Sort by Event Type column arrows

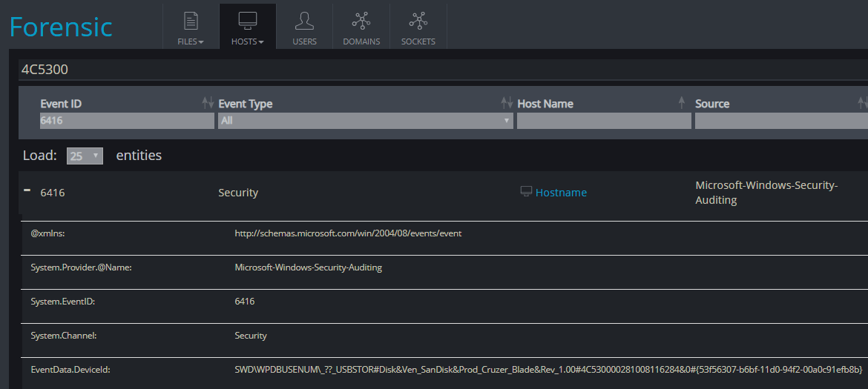[x=507, y=102]
